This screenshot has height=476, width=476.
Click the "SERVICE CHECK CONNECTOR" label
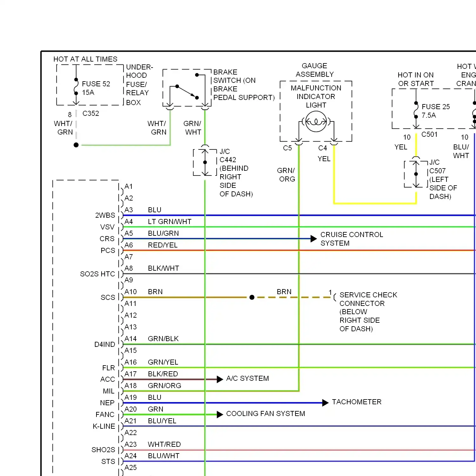[x=368, y=299]
